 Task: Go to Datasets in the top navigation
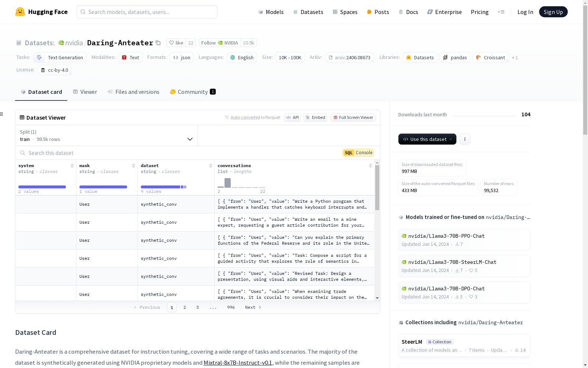[x=308, y=12]
